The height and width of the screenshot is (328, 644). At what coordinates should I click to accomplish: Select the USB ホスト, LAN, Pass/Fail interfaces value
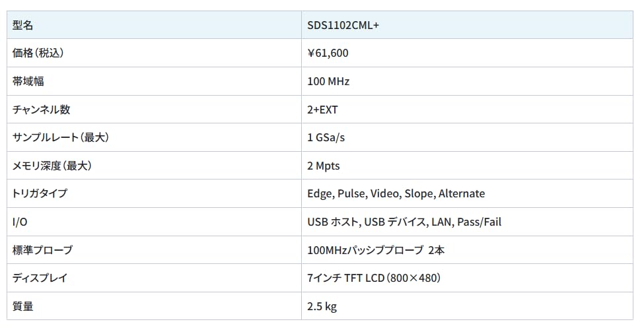pos(404,222)
